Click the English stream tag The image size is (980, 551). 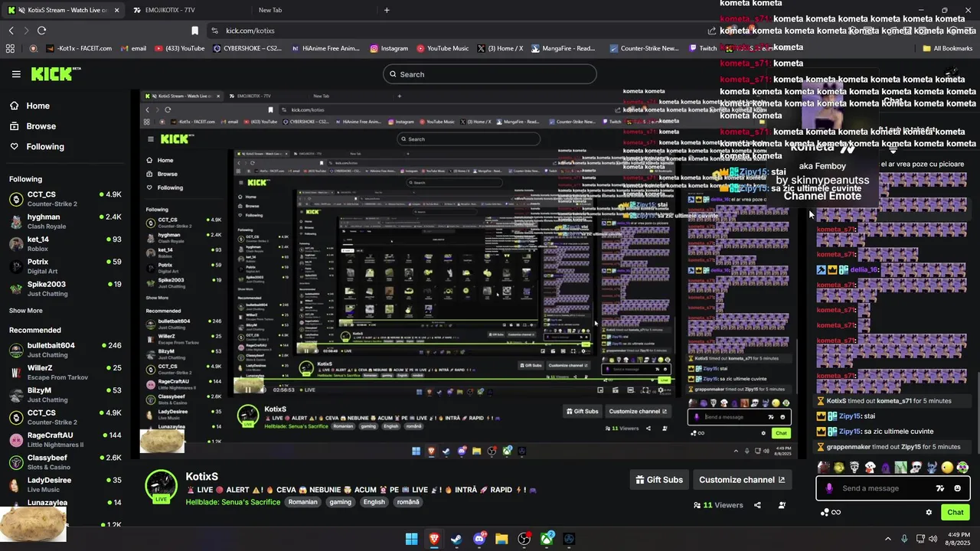click(374, 502)
